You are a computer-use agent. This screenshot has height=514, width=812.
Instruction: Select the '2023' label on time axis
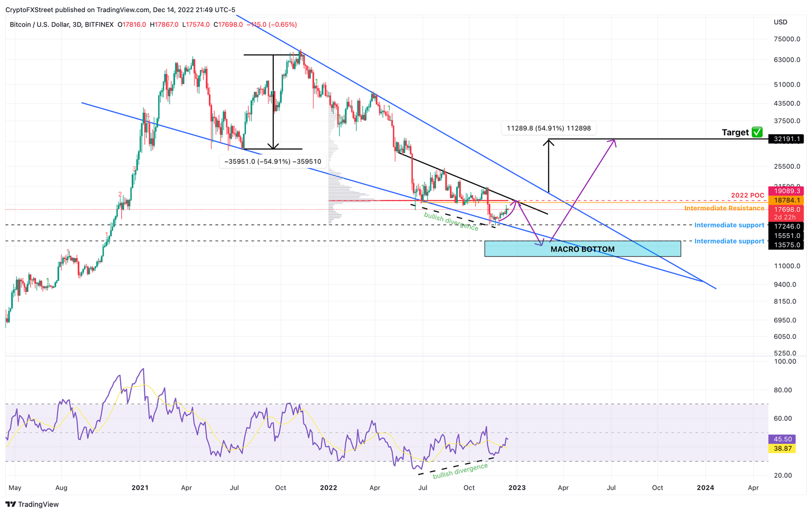tap(517, 488)
